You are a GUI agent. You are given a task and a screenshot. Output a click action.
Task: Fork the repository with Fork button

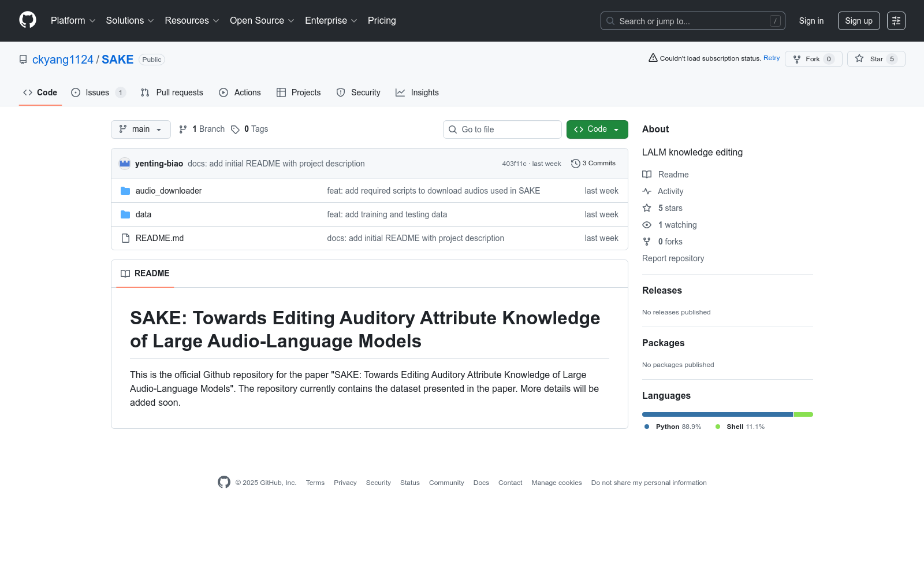pos(814,59)
